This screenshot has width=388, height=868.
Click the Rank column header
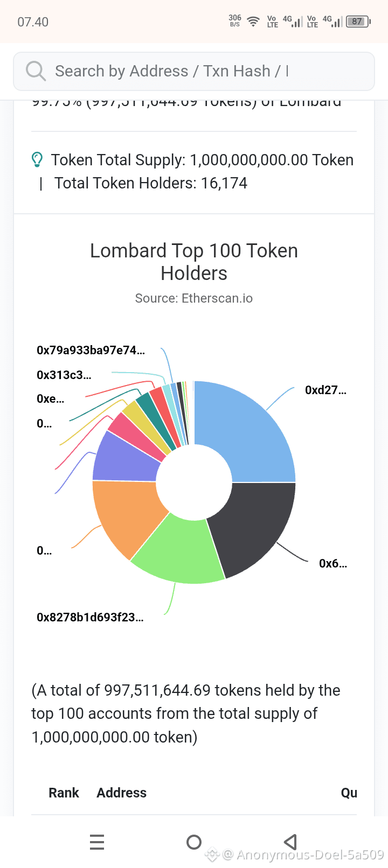(64, 793)
